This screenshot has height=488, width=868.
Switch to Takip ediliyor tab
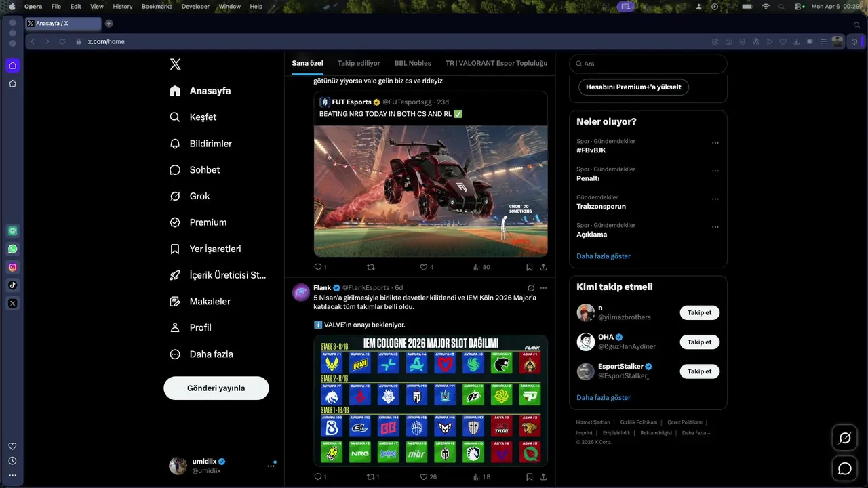[x=359, y=63]
